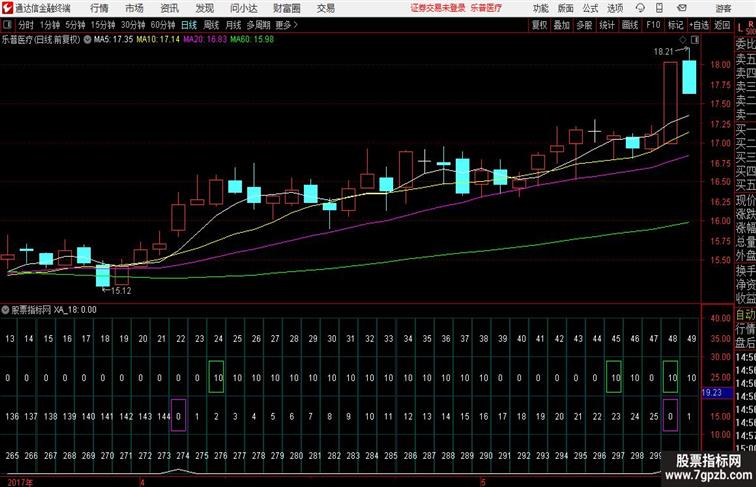Switch to the 15分钟 period tab
This screenshot has height=487, width=756.
click(x=103, y=25)
